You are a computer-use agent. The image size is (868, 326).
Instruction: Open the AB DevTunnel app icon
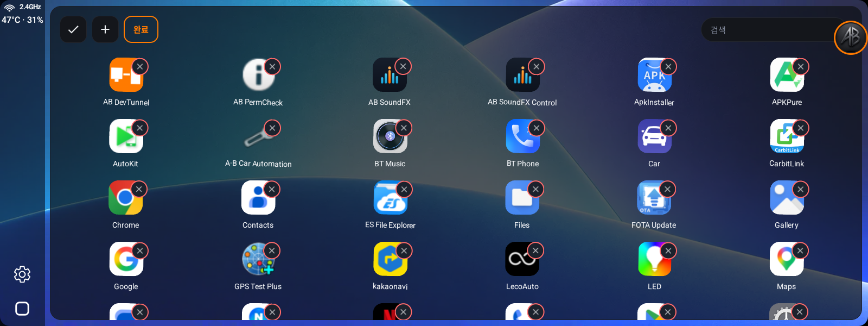pyautogui.click(x=126, y=75)
